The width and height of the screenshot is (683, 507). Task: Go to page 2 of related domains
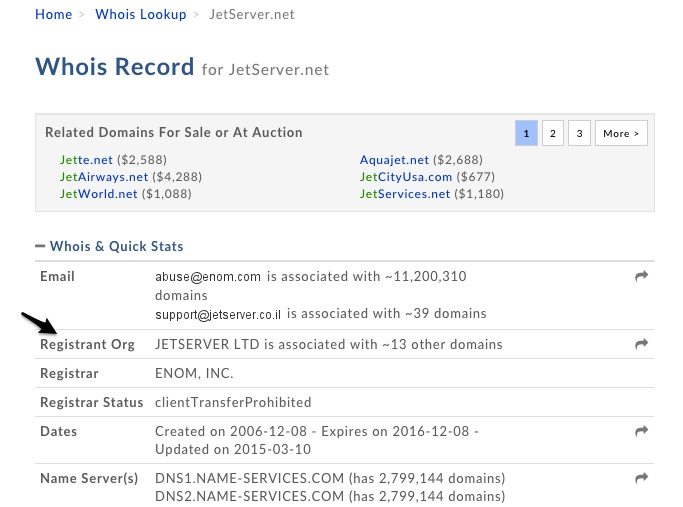tap(553, 133)
